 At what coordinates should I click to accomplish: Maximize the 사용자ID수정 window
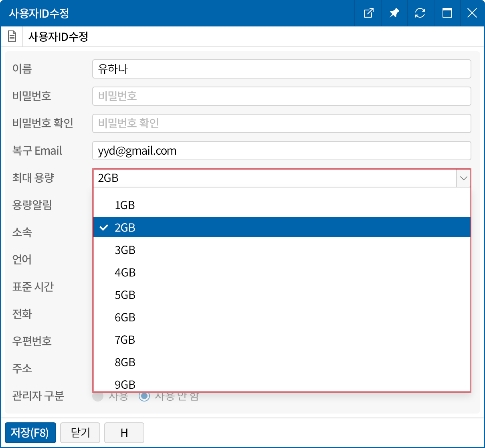tap(447, 13)
